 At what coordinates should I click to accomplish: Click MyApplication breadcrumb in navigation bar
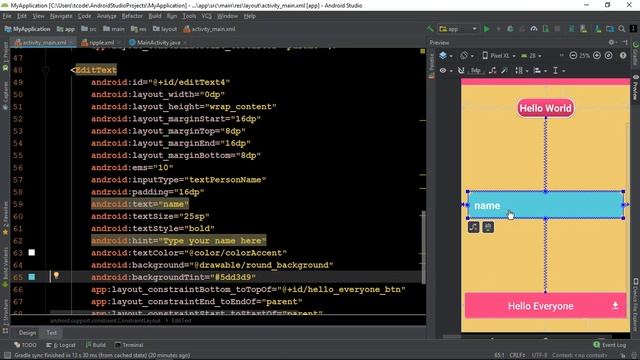27,29
